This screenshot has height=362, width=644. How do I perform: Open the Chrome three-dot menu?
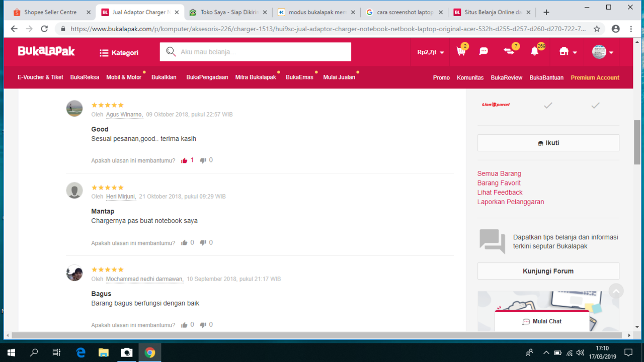631,29
